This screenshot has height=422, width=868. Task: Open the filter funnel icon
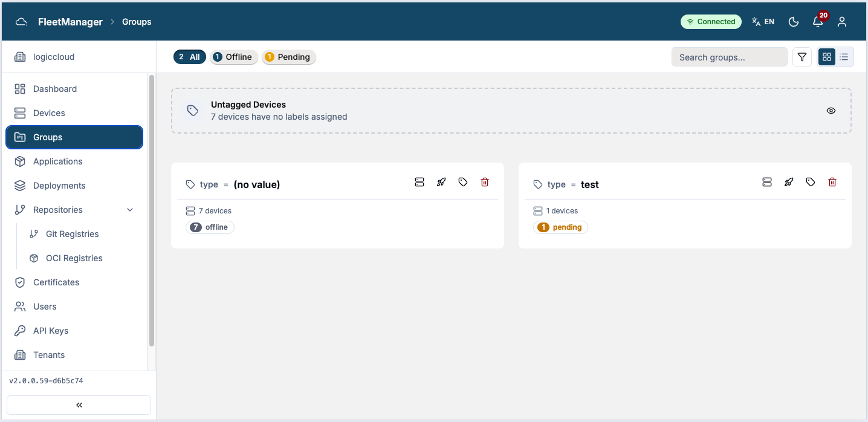(x=802, y=57)
